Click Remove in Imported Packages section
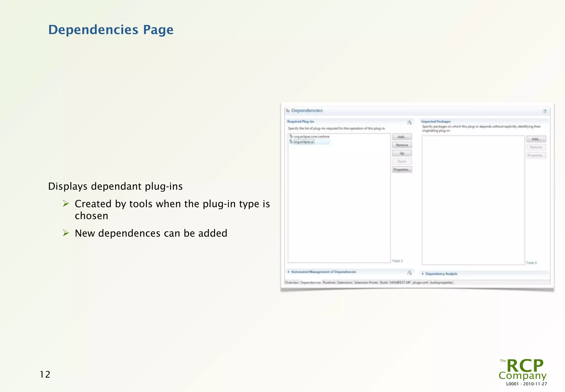This screenshot has width=565, height=392. point(536,147)
